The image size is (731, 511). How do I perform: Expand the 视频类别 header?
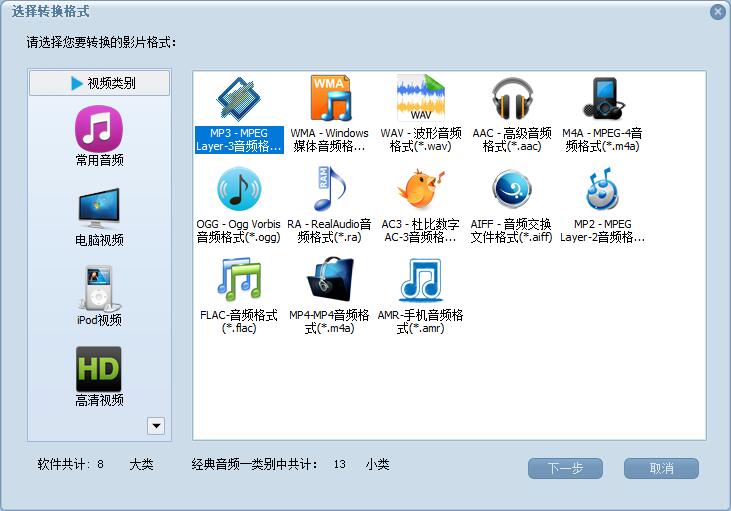[99, 83]
